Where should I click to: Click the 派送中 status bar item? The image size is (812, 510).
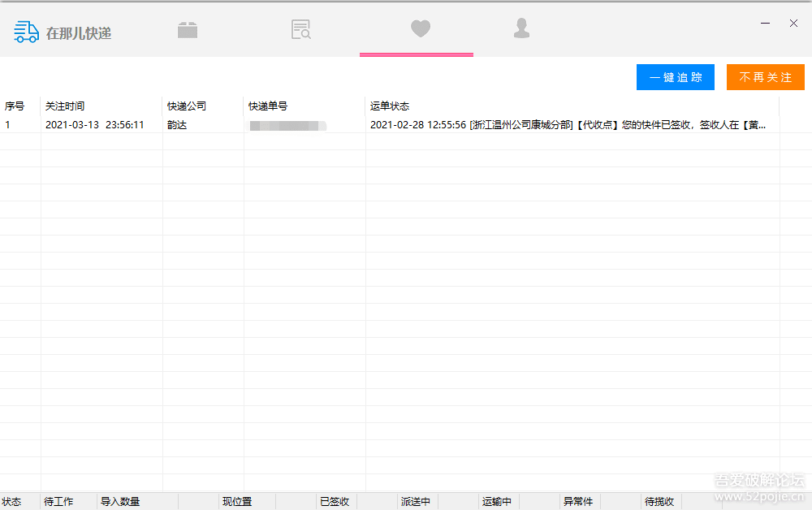[x=416, y=501]
